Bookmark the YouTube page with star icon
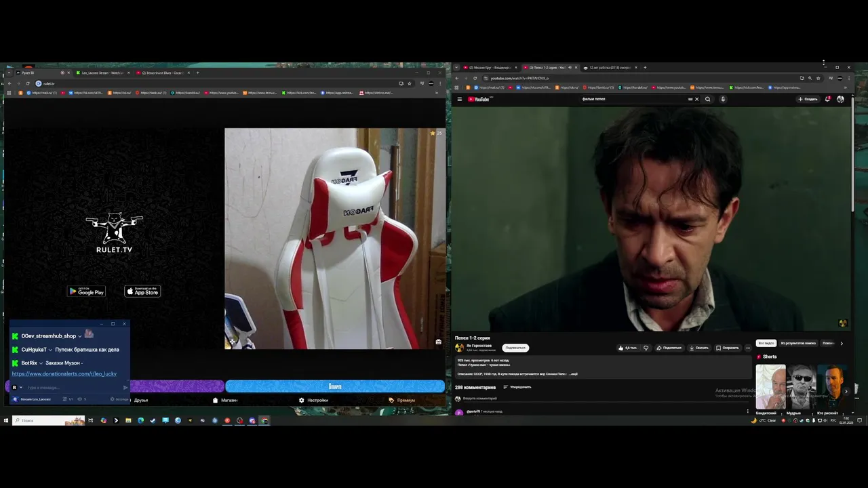Image resolution: width=868 pixels, height=488 pixels. (818, 78)
